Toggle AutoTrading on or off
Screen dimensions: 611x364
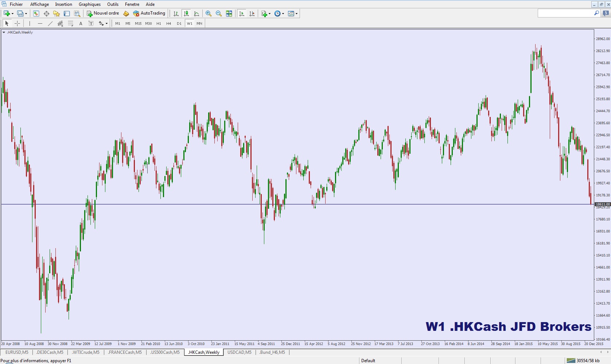coord(149,13)
